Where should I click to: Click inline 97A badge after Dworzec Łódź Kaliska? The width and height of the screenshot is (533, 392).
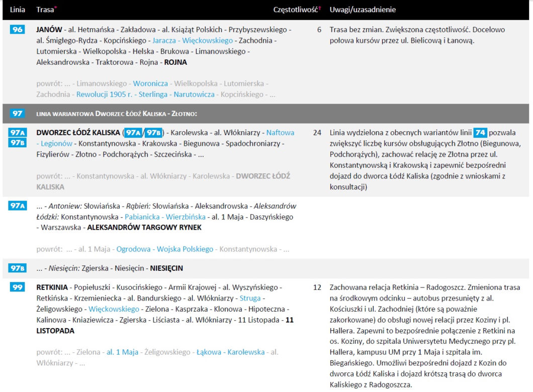[x=133, y=133]
